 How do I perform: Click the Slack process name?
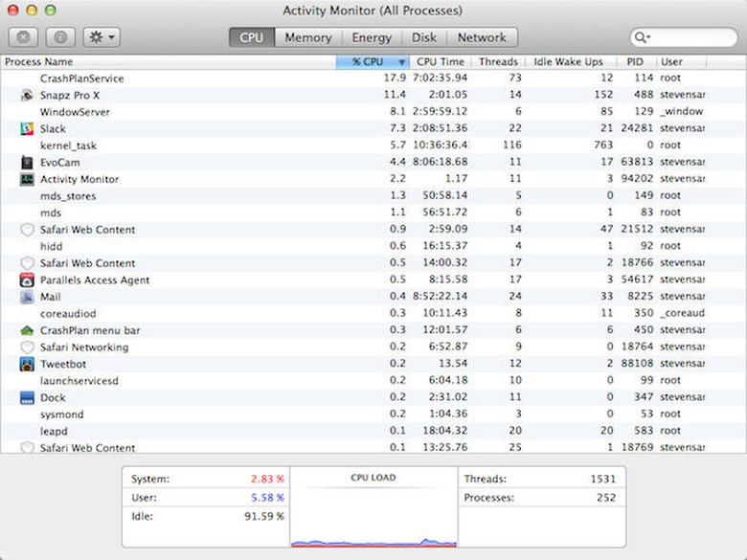pos(53,128)
